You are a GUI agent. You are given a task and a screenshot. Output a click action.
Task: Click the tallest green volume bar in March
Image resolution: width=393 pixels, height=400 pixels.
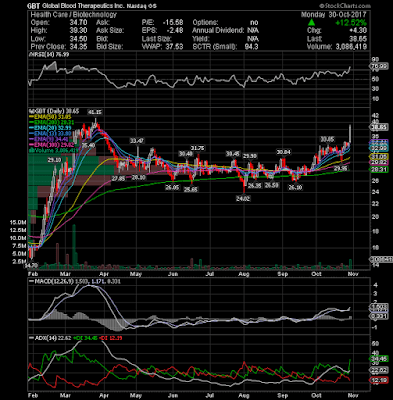(74, 247)
